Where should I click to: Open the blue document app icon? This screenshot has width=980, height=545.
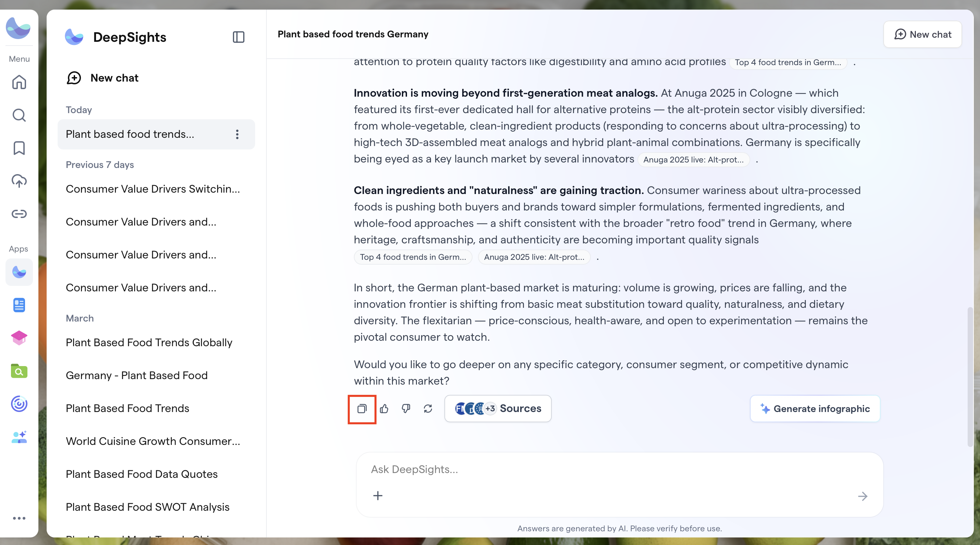19,305
